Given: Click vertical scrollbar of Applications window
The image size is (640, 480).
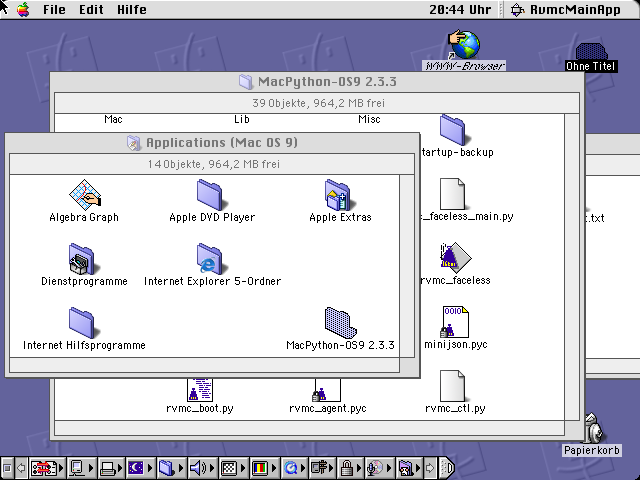Looking at the screenshot, I should [407, 266].
